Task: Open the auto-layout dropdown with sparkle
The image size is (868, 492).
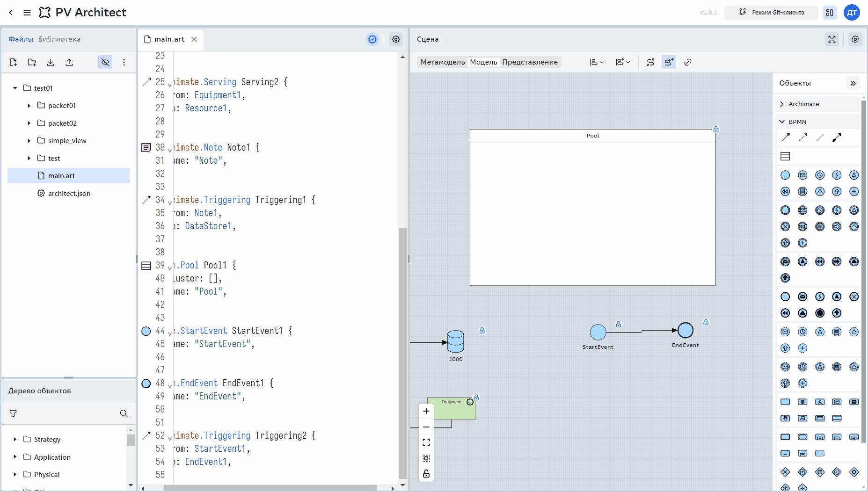Action: coord(623,62)
